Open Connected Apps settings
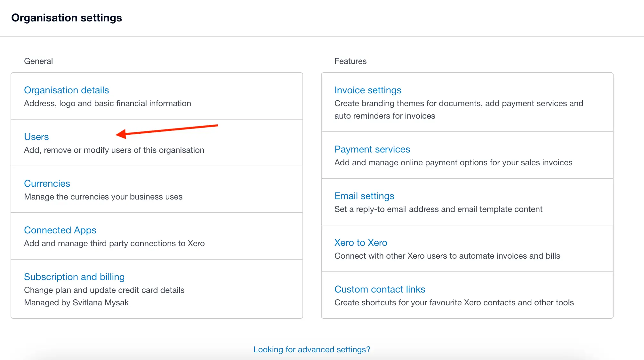This screenshot has height=360, width=644. point(60,230)
